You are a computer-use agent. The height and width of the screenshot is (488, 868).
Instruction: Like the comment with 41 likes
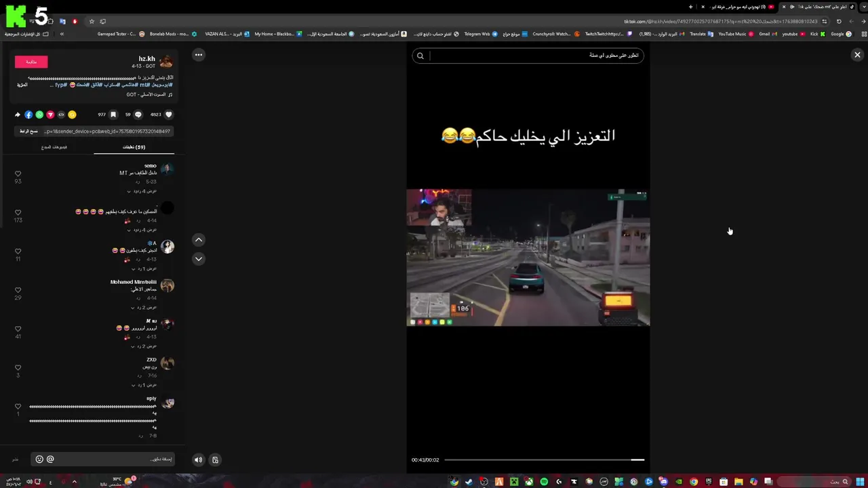click(18, 329)
